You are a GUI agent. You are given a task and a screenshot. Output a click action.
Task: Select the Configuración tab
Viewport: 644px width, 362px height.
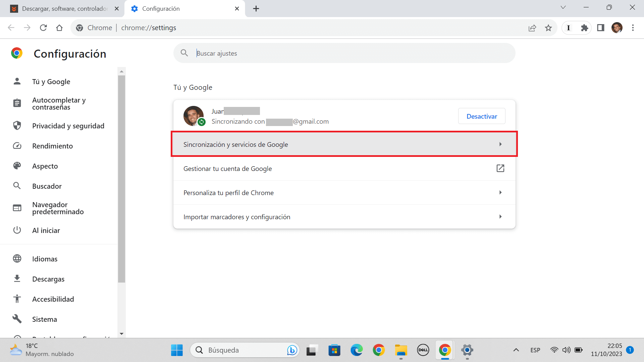[184, 9]
